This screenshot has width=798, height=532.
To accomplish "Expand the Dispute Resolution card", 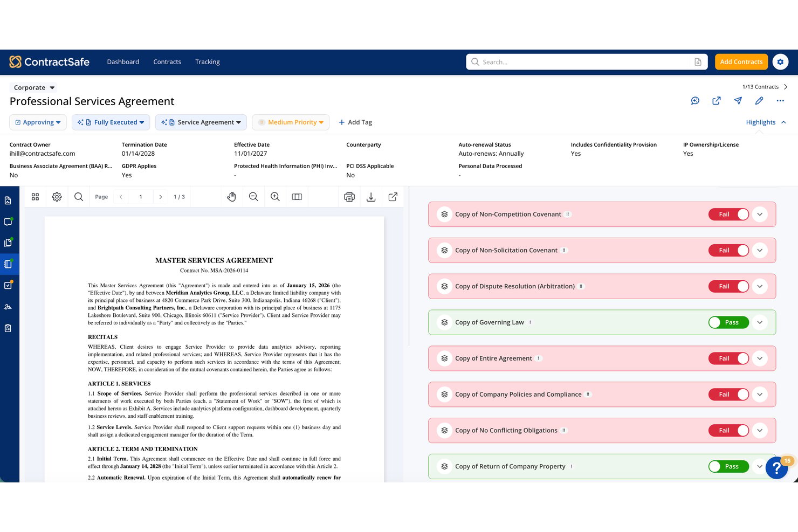I will [x=760, y=286].
